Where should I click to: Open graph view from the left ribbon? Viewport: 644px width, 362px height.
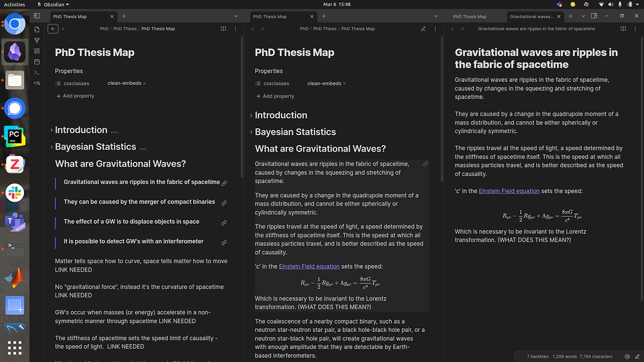coord(36,40)
